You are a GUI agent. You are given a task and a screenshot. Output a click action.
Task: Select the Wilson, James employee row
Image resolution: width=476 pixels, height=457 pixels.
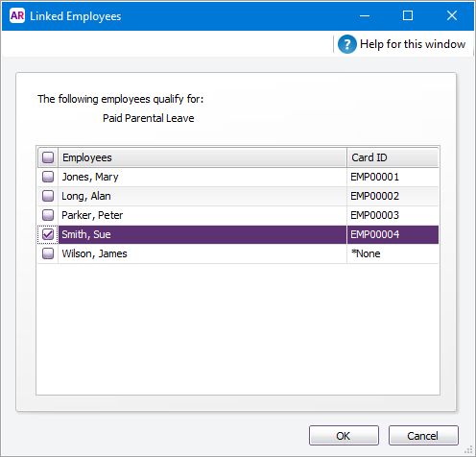tap(238, 253)
